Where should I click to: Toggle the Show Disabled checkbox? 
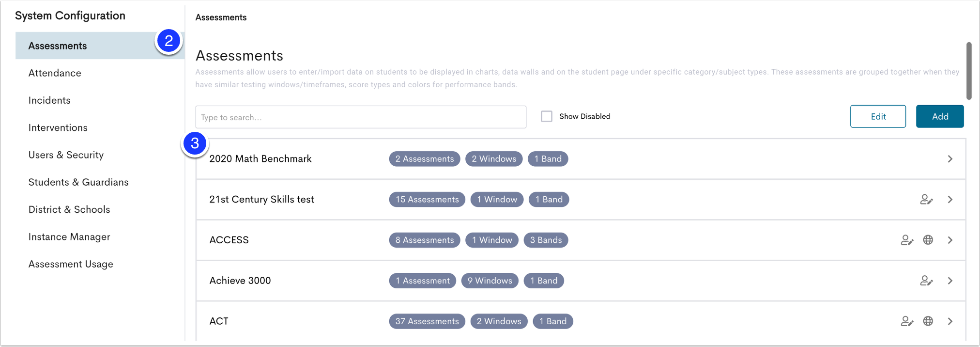(x=547, y=116)
